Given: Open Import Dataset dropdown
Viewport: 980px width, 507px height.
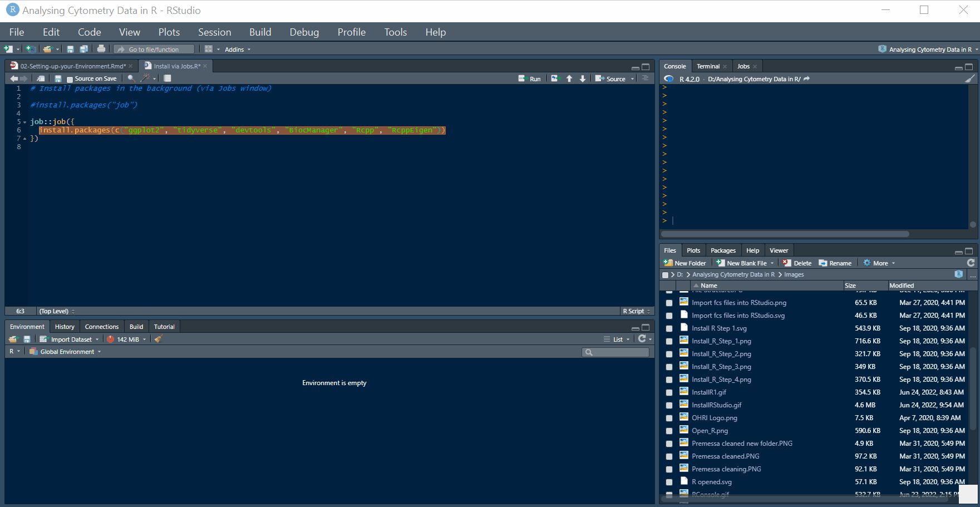Looking at the screenshot, I should 69,339.
